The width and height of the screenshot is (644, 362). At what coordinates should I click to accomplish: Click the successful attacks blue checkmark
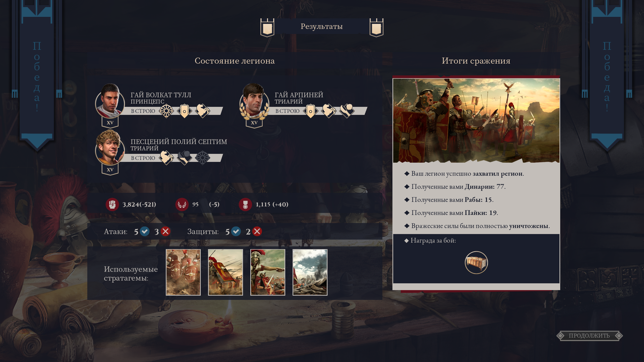(145, 231)
